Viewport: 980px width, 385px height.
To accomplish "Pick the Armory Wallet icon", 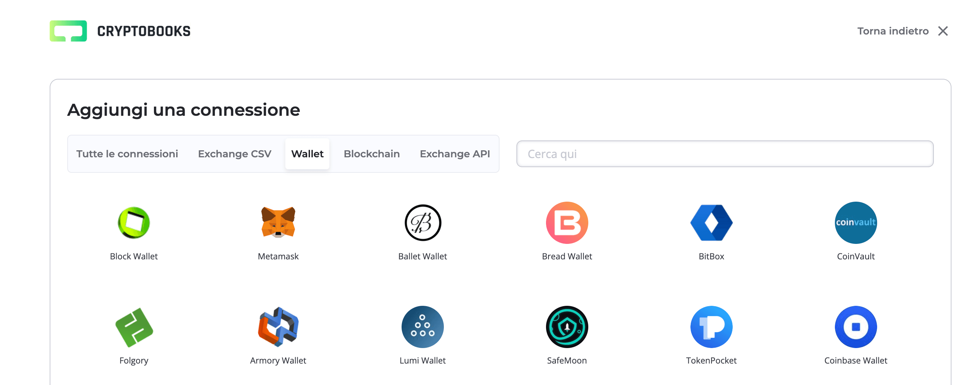I will click(278, 327).
